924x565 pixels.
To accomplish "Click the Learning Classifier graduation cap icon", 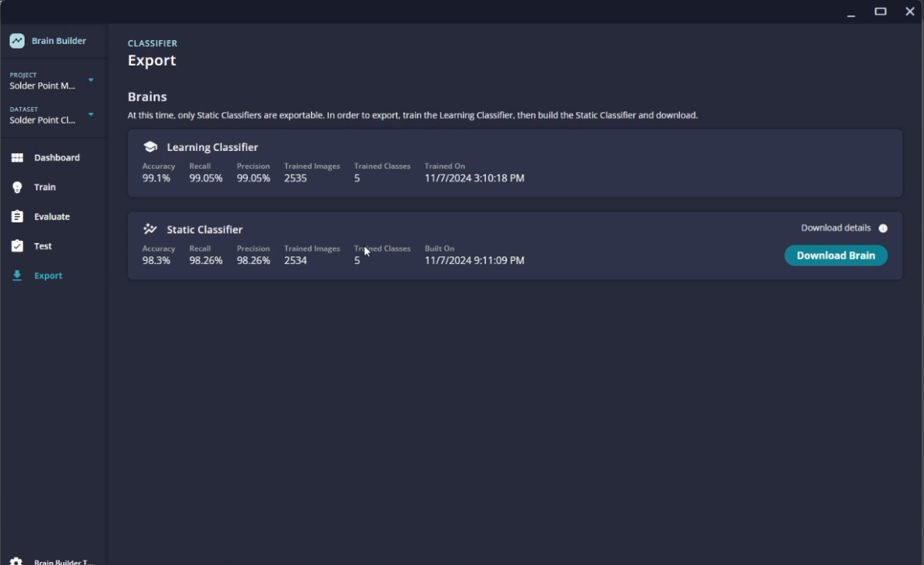I will click(150, 146).
